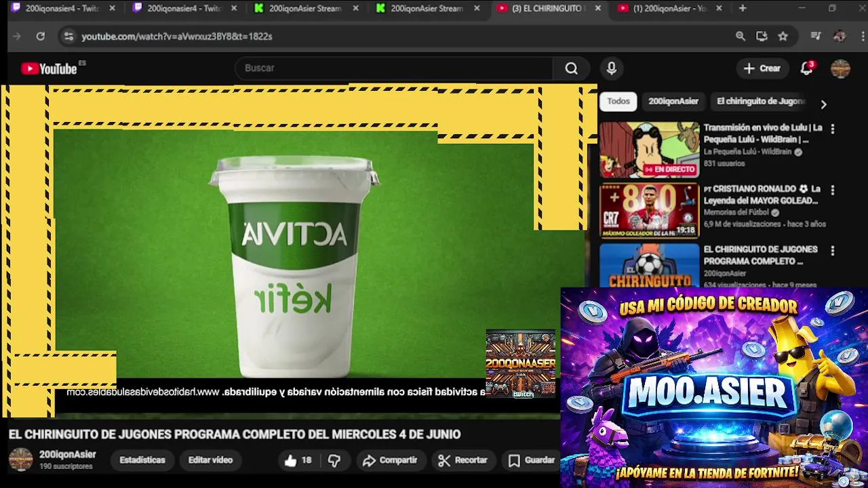Open options for Lulu live stream video
The height and width of the screenshot is (488, 868).
click(x=832, y=128)
